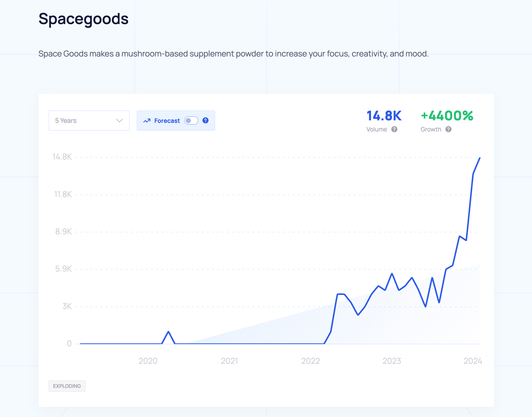Image resolution: width=532 pixels, height=417 pixels.
Task: Toggle the Forecast switch on
Action: tap(191, 121)
